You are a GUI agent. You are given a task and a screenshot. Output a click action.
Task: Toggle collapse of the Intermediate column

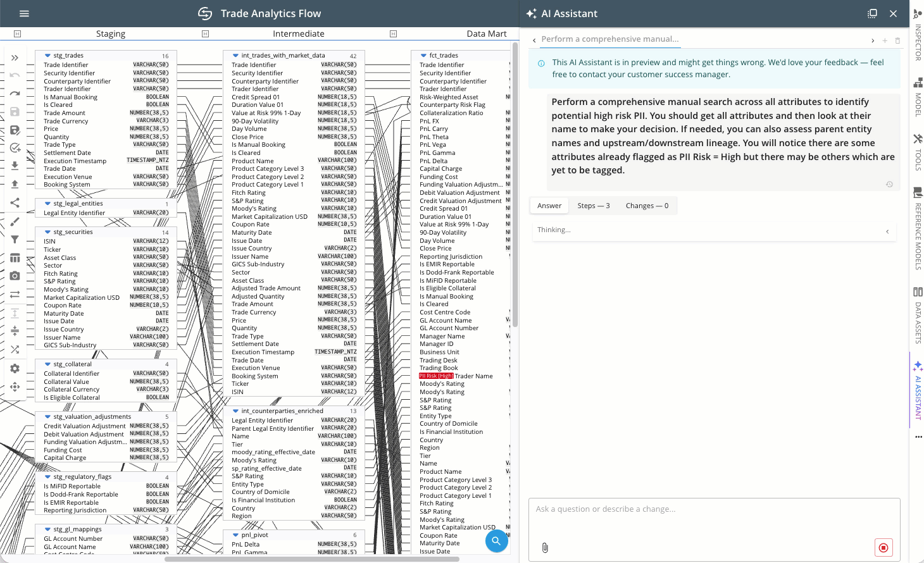click(205, 34)
